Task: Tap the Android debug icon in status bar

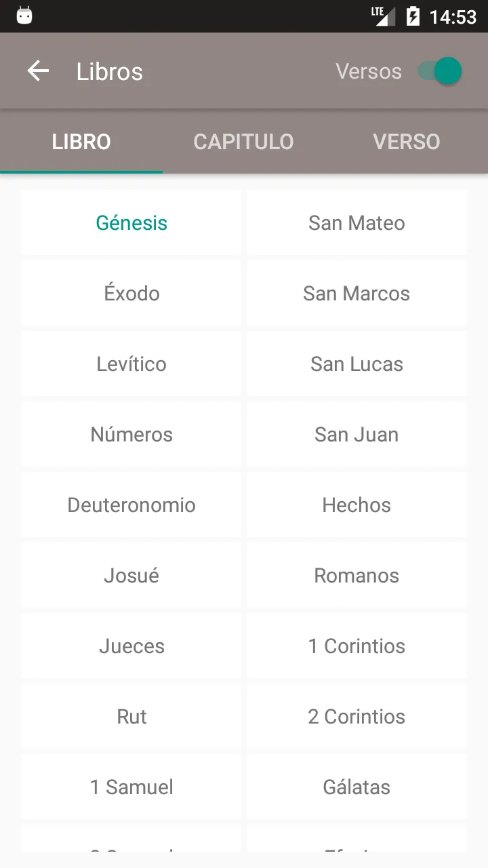Action: [x=24, y=16]
